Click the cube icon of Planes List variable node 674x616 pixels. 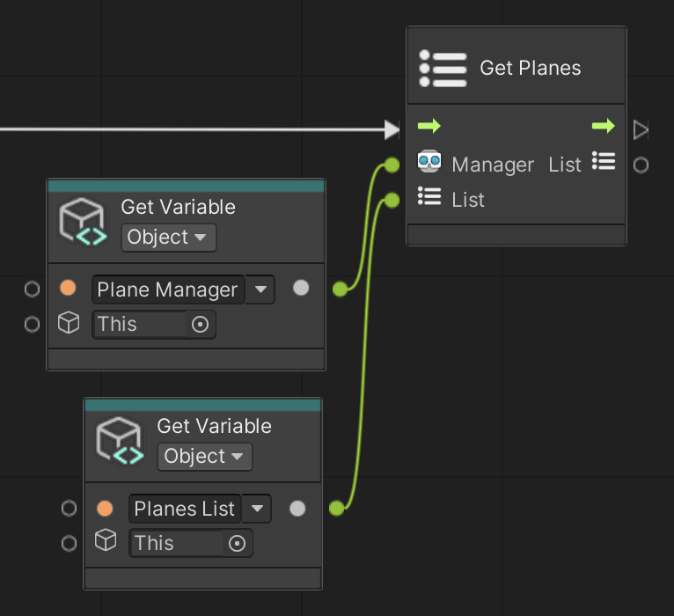pos(120,442)
